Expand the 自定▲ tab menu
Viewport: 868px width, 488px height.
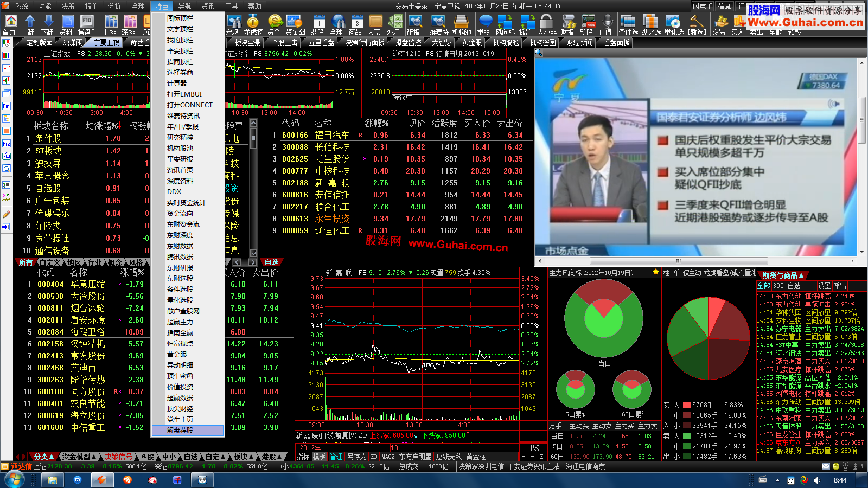pos(215,457)
